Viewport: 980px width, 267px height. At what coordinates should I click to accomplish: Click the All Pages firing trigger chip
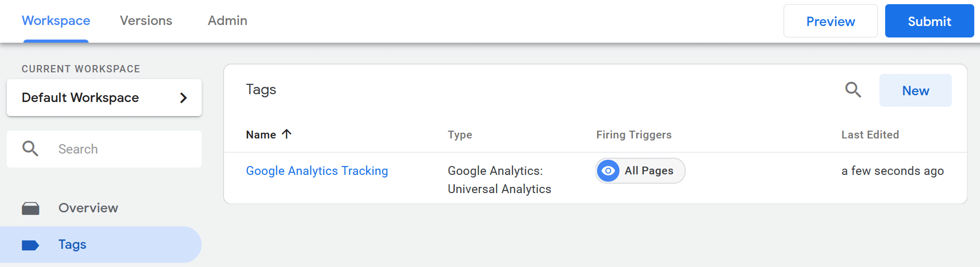pos(640,171)
